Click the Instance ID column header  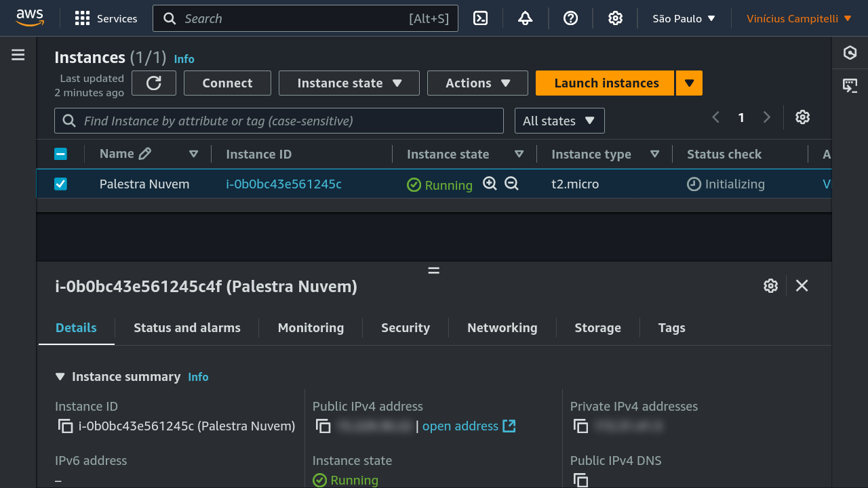(x=258, y=155)
